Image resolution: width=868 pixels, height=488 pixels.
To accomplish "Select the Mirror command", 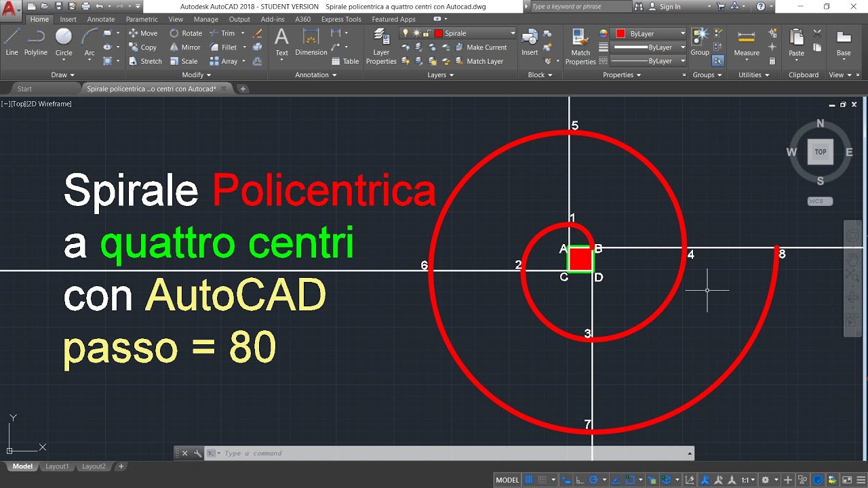I will (185, 47).
